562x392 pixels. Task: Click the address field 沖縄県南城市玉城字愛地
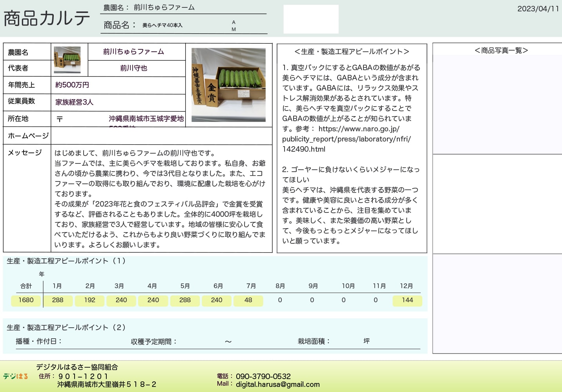pos(146,119)
